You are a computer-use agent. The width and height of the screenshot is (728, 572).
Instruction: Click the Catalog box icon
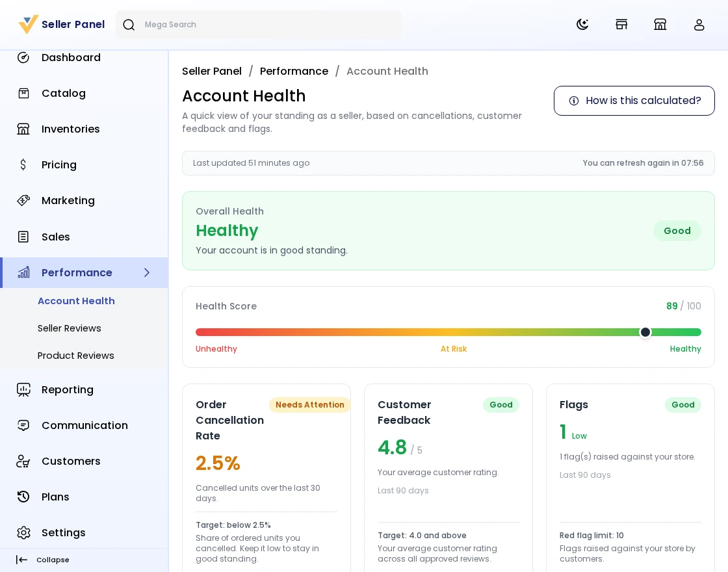23,94
